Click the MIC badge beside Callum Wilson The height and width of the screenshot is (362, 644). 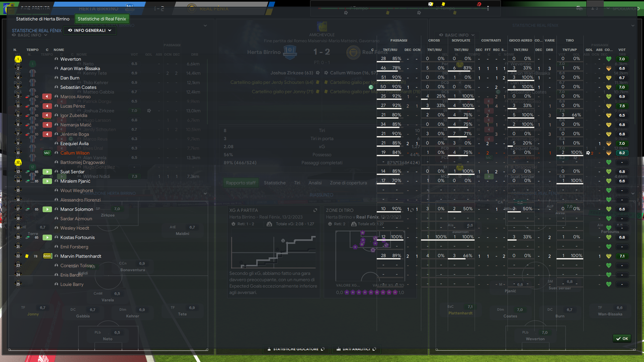pyautogui.click(x=47, y=153)
